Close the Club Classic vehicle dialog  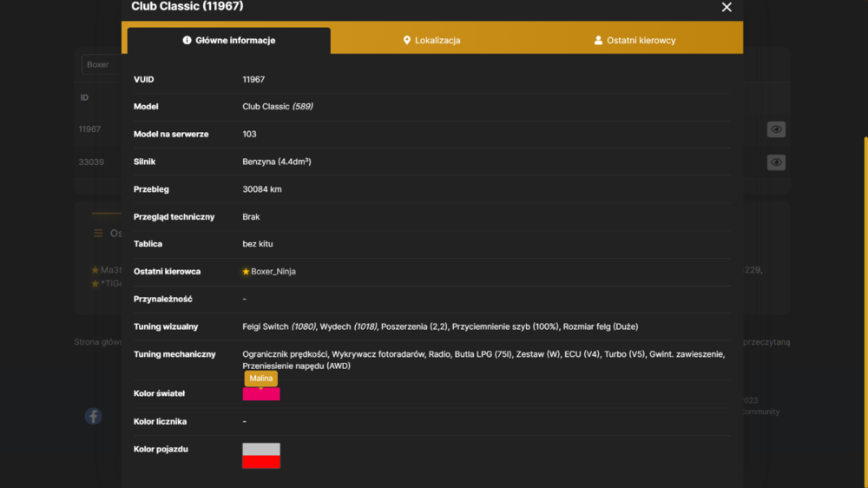(727, 7)
